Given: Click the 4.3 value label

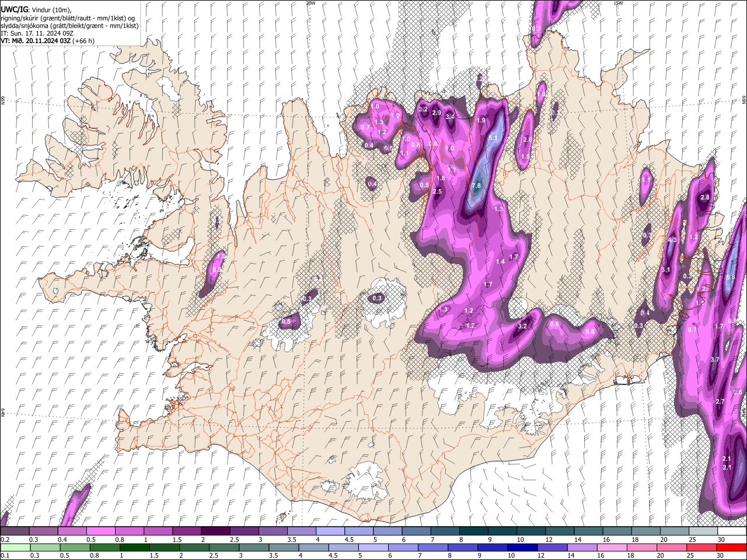Looking at the screenshot, I should 672,240.
